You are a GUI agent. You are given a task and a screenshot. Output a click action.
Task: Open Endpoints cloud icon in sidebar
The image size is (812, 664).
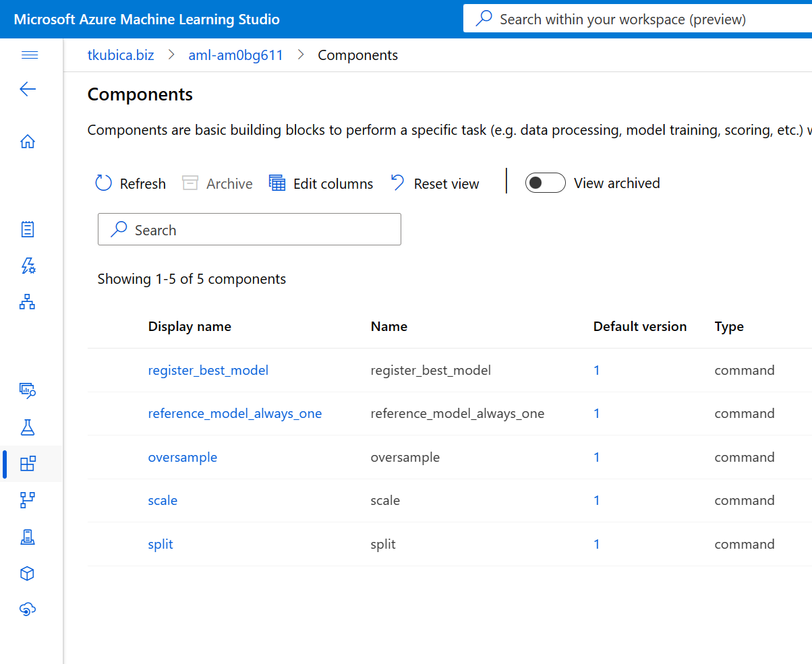[x=28, y=609]
